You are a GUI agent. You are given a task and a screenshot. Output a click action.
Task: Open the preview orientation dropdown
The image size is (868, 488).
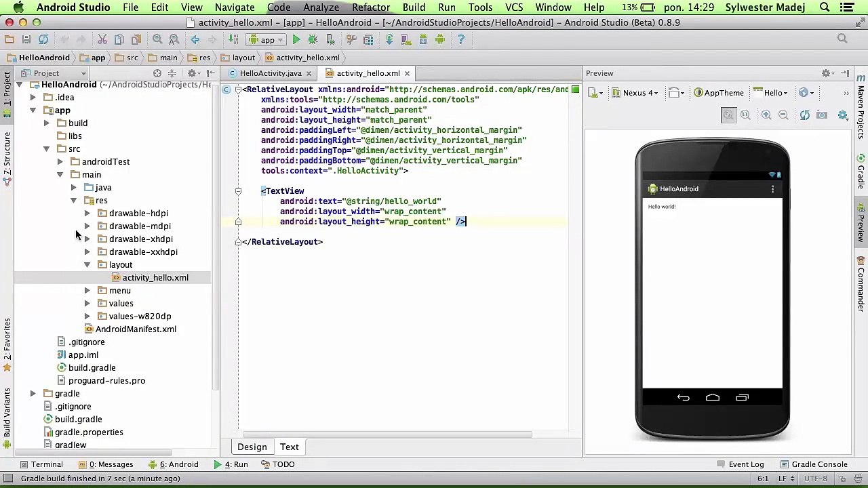[x=676, y=93]
